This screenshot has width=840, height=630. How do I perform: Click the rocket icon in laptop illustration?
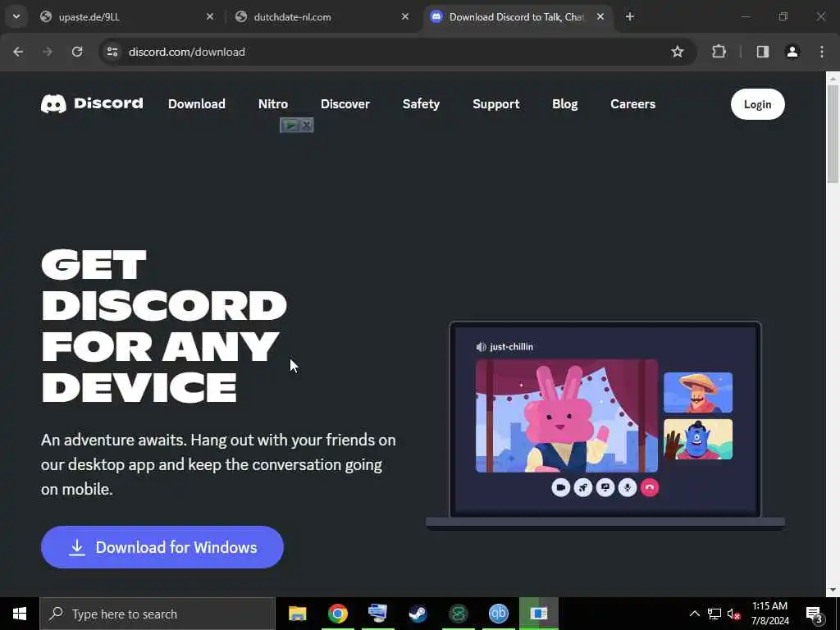[583, 487]
